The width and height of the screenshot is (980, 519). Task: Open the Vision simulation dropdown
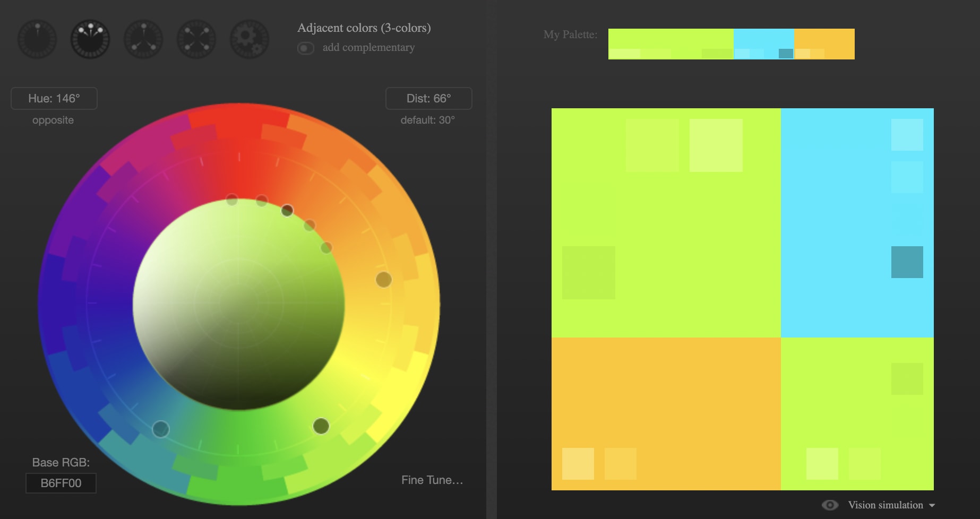891,505
